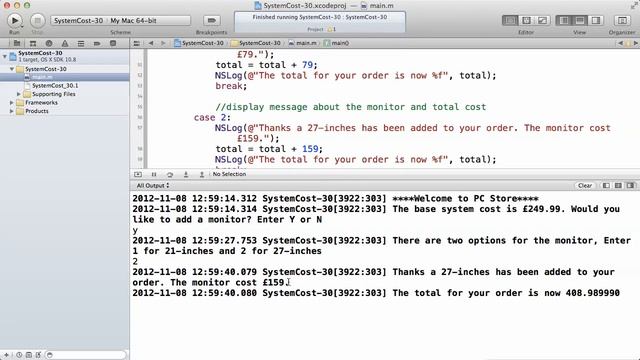Expand the Supporting Files group
Screen dimensions: 640x360
[x=19, y=94]
